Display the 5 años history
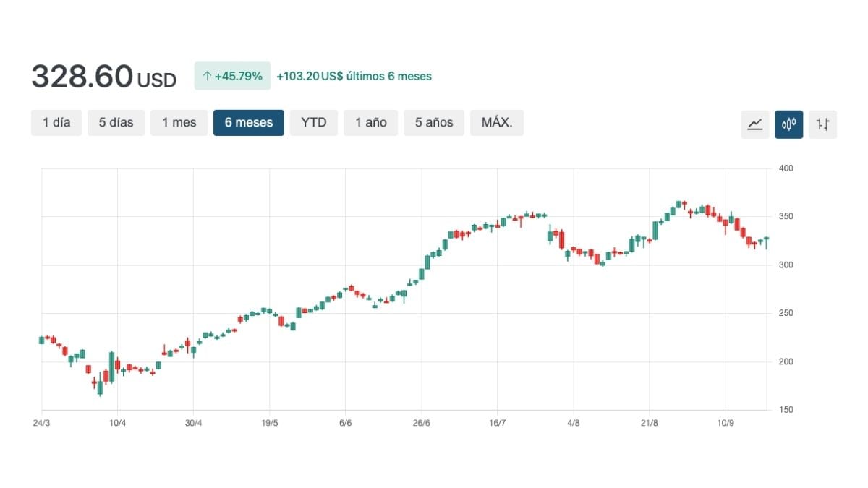868x488 pixels. click(x=433, y=122)
